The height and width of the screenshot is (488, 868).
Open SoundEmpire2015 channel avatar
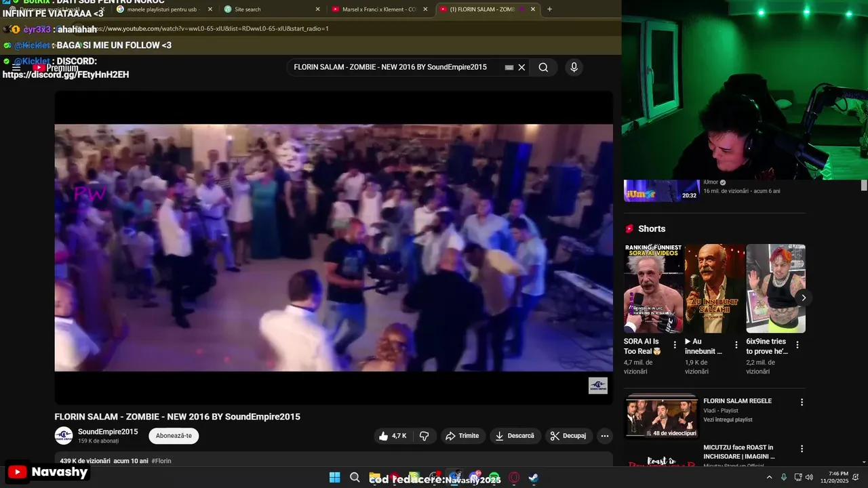pos(64,436)
